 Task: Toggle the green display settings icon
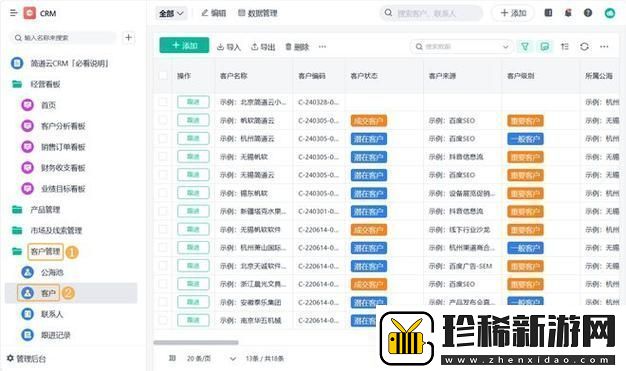tap(545, 47)
